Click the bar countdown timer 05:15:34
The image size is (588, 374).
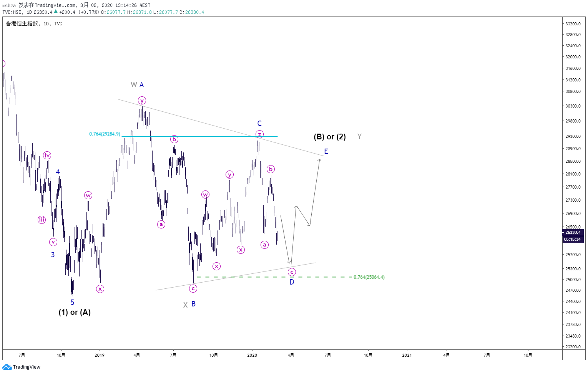573,239
